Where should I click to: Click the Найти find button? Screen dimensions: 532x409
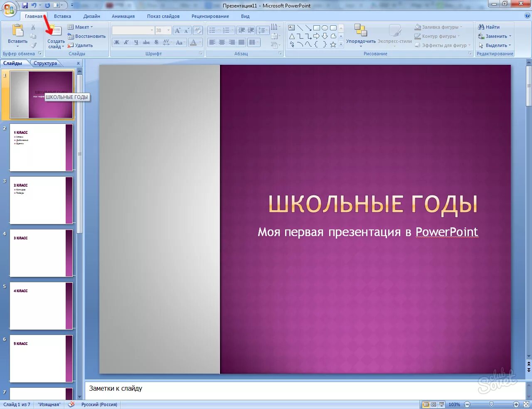(489, 27)
